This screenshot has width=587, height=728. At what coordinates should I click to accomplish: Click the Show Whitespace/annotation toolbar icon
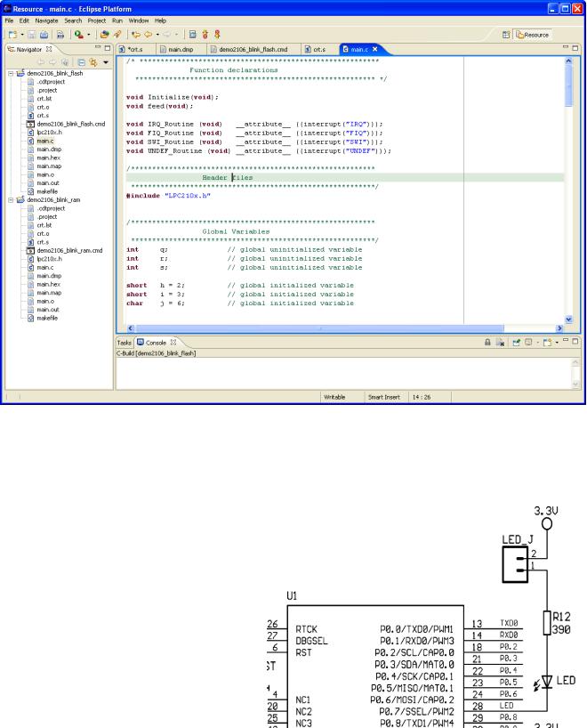click(193, 35)
